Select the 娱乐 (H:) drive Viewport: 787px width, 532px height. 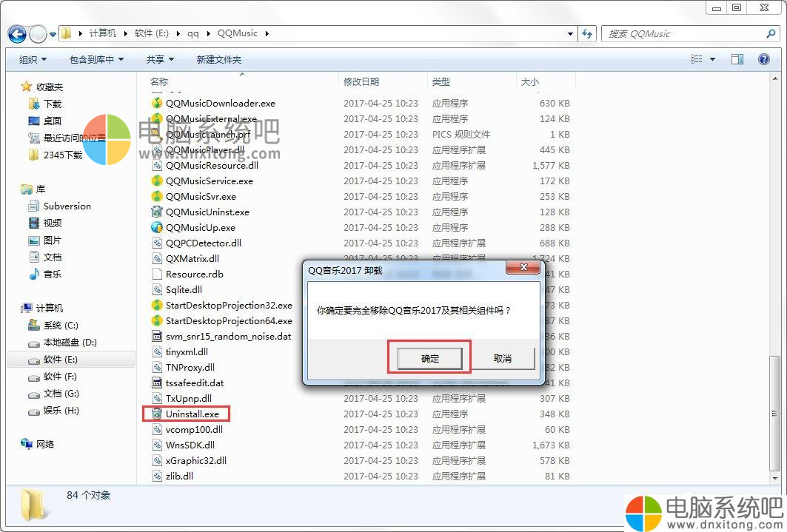(54, 411)
